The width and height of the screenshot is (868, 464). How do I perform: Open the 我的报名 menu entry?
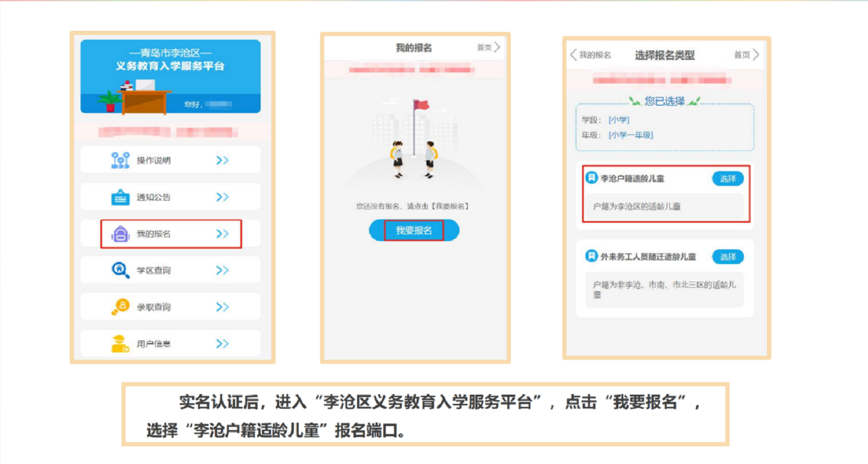[x=171, y=234]
